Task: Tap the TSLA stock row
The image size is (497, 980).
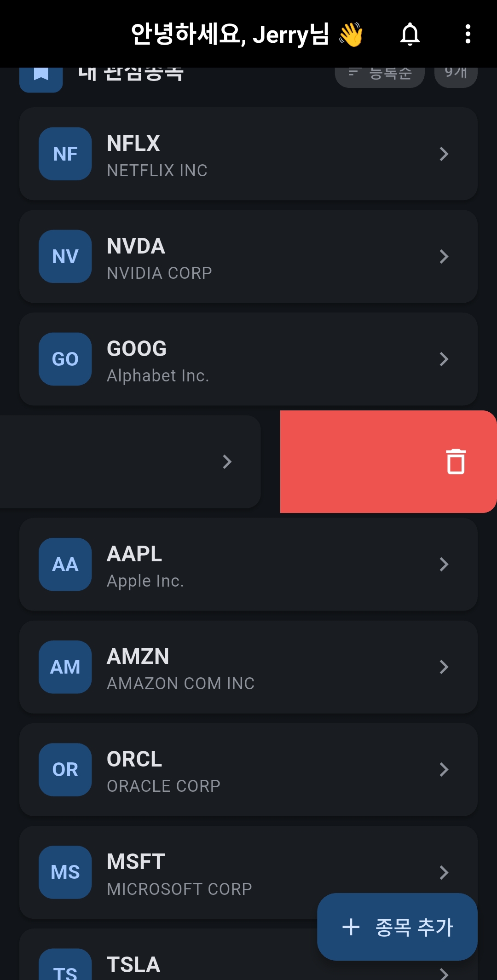Action: pos(184,964)
